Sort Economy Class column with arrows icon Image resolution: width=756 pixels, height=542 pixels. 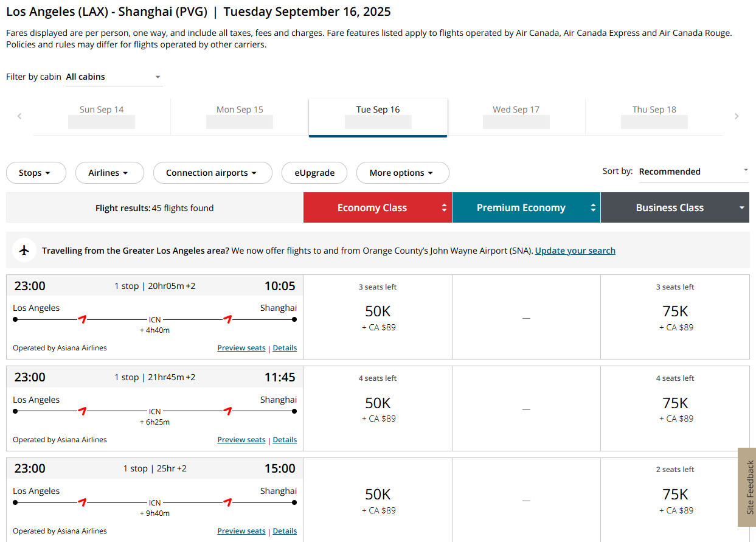tap(445, 208)
